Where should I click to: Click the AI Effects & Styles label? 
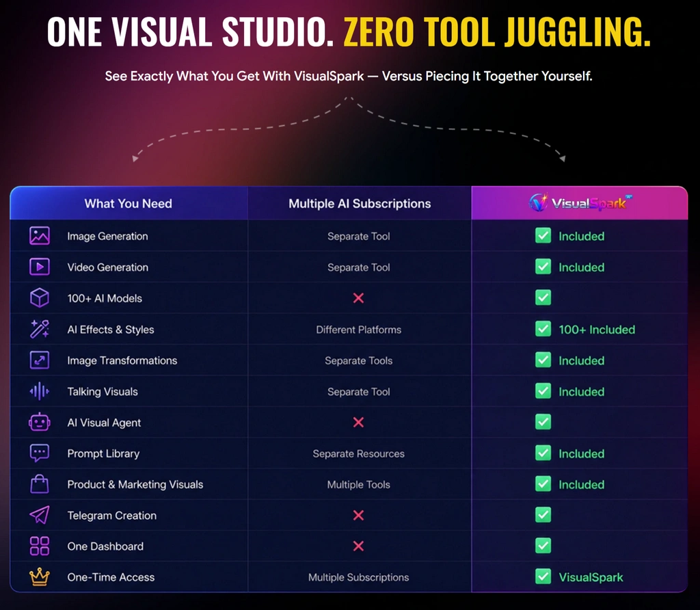click(111, 330)
